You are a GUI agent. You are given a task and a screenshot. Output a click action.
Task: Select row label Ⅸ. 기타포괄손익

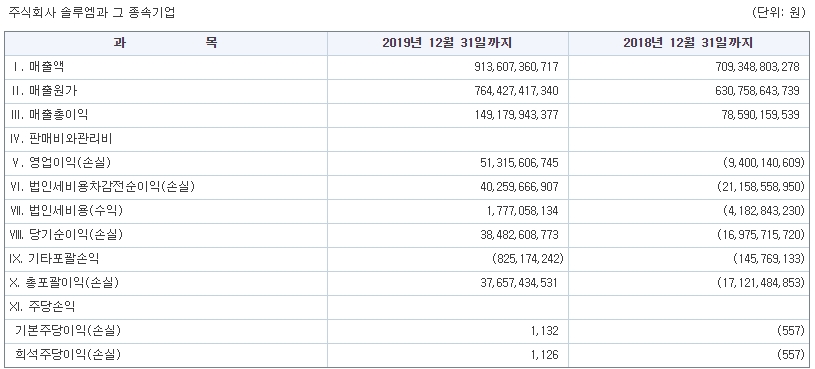pos(54,258)
